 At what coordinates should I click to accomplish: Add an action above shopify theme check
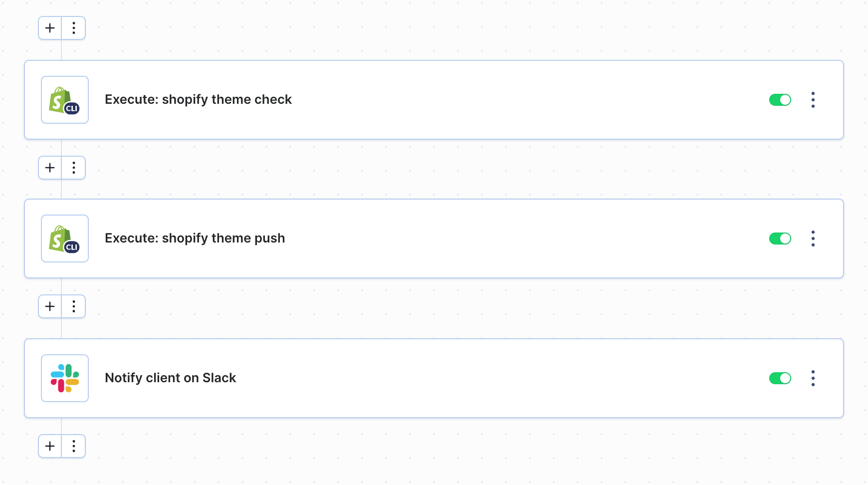coord(50,28)
